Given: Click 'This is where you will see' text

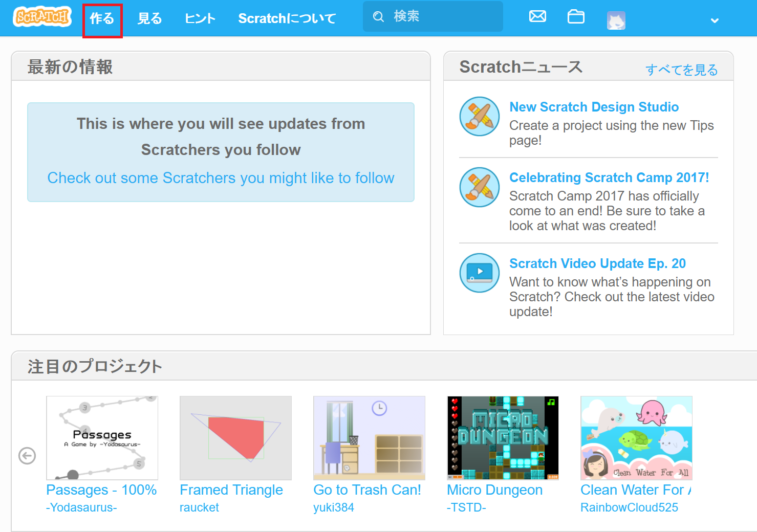Looking at the screenshot, I should pos(221,137).
